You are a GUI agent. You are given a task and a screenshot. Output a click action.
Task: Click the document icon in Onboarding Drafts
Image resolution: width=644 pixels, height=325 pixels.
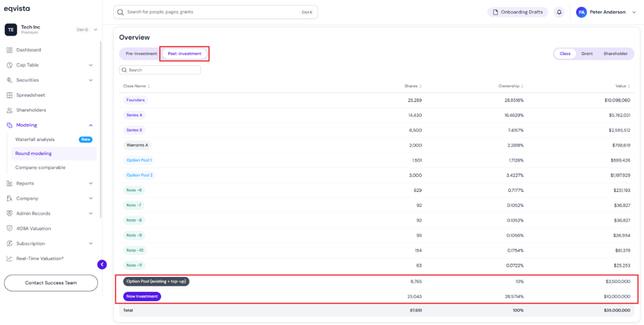[x=496, y=12]
